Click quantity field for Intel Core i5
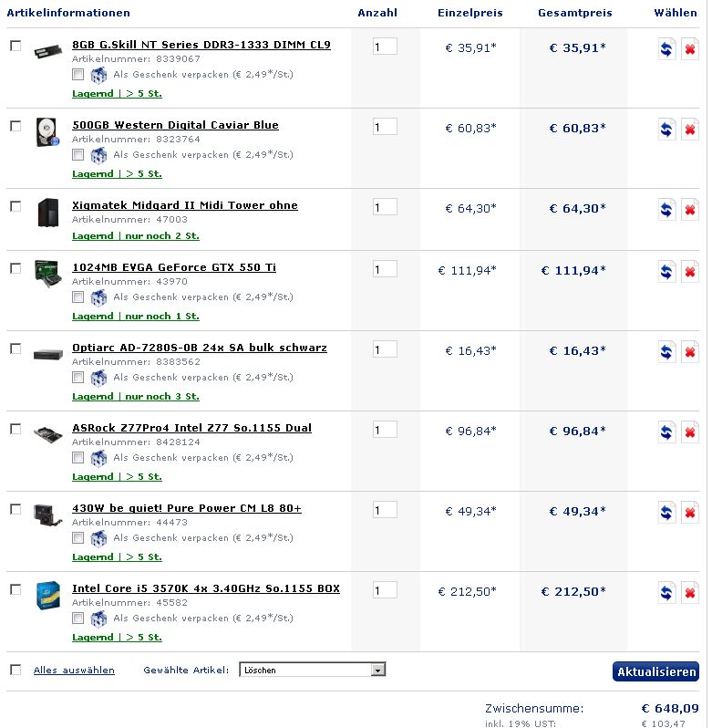 (x=385, y=590)
